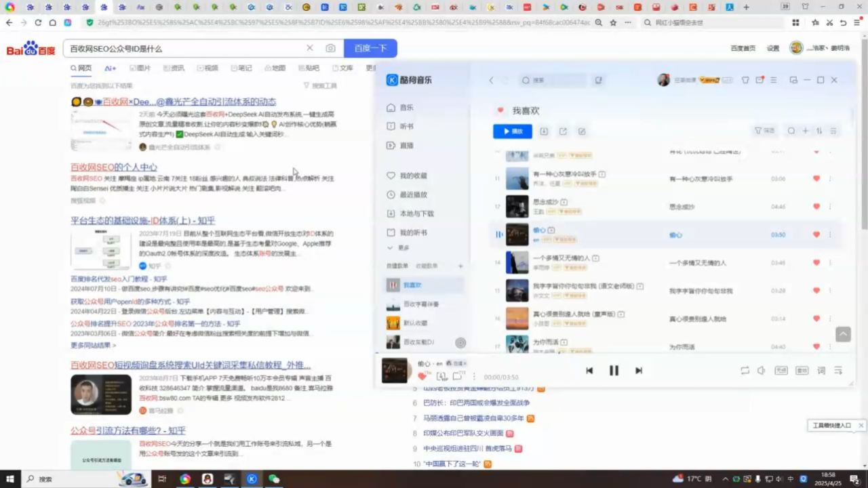Open more options dots in player bar
The height and width of the screenshot is (488, 868).
(x=474, y=377)
